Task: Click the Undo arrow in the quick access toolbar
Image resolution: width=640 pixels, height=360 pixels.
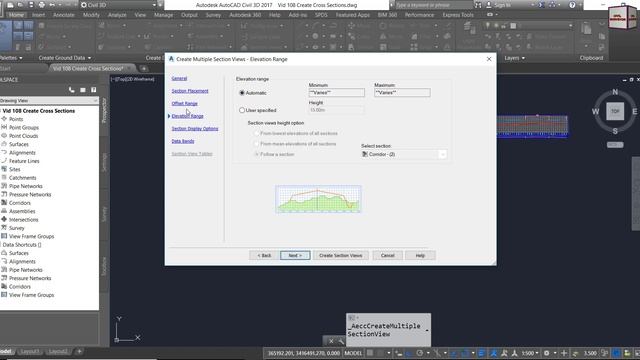Action: coord(52,5)
